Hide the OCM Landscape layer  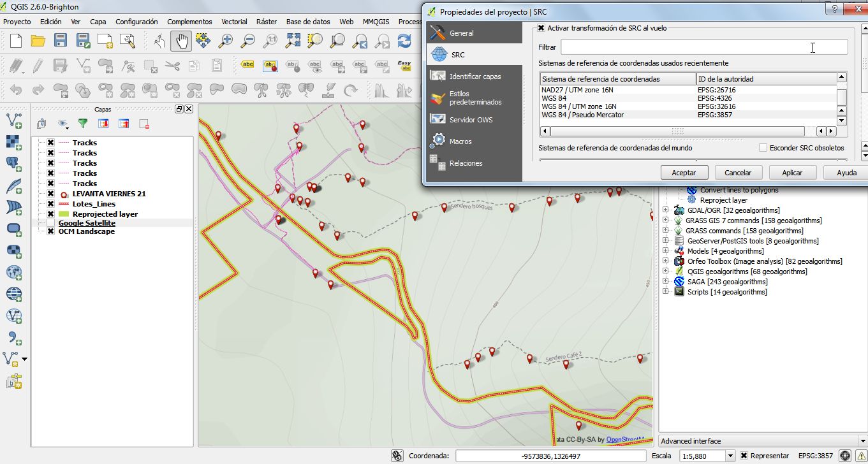pyautogui.click(x=50, y=231)
